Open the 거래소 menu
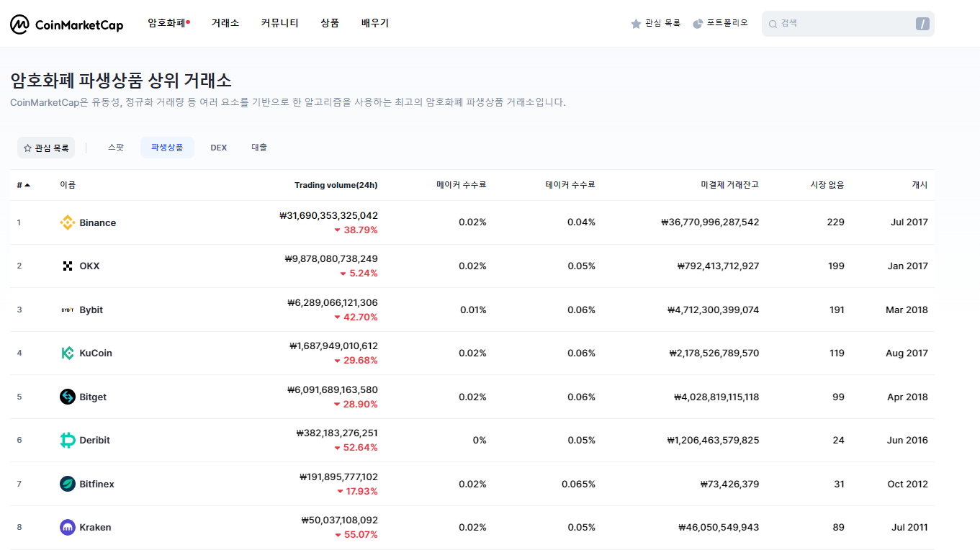This screenshot has height=550, width=980. [225, 23]
